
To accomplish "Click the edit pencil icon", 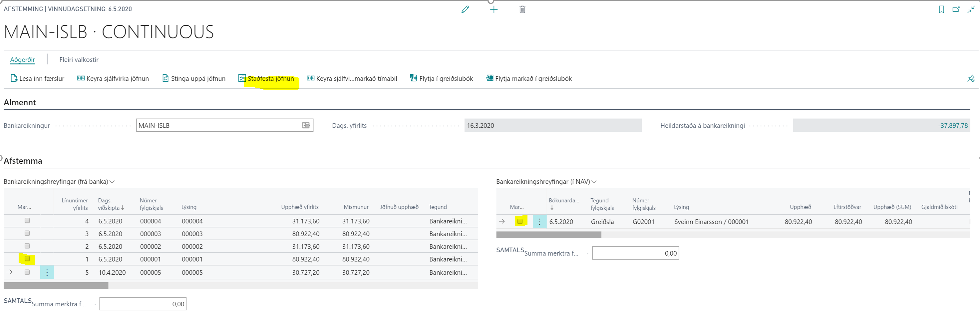I will click(465, 10).
